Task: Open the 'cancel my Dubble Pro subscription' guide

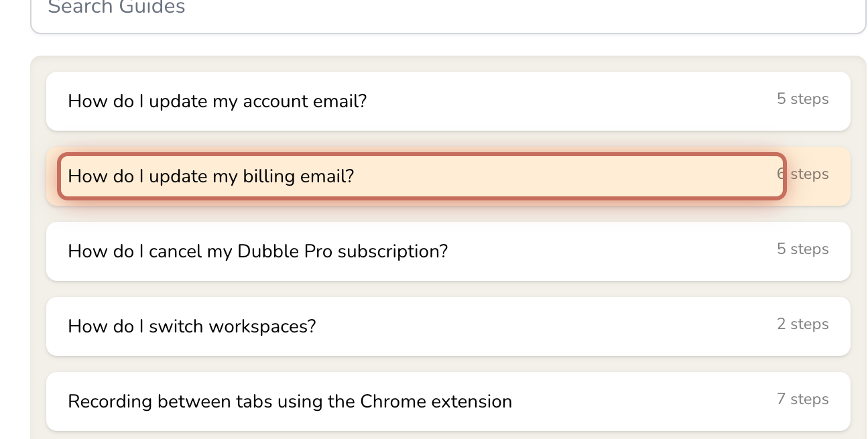Action: [x=257, y=251]
